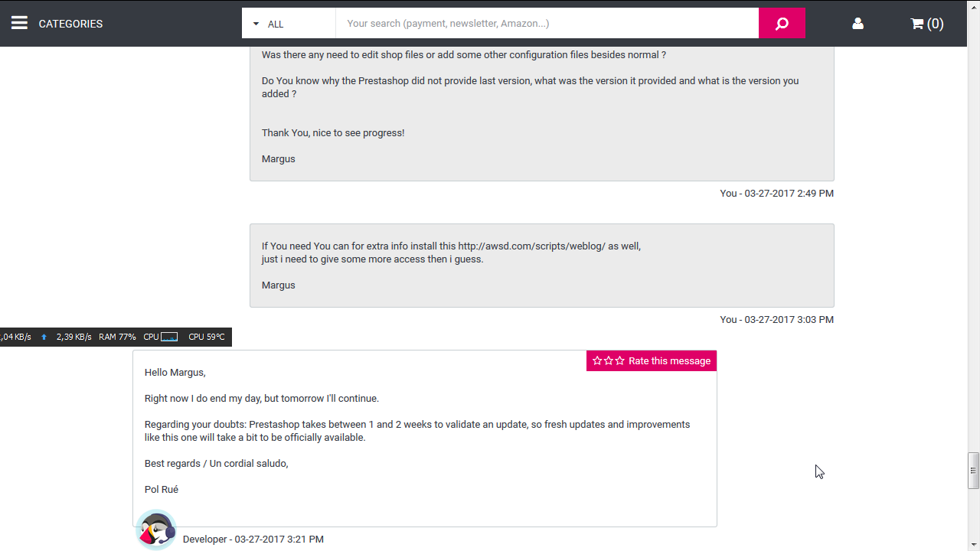
Task: Click the RAM 77% indicator in overlay
Action: (117, 337)
